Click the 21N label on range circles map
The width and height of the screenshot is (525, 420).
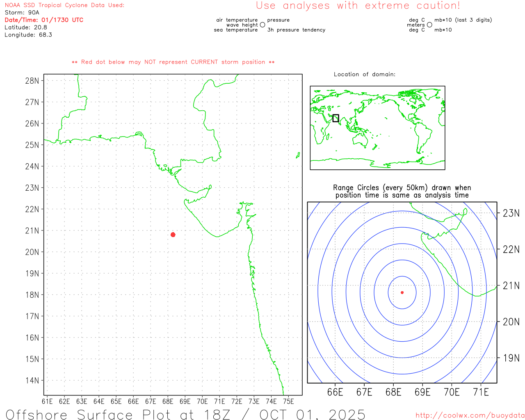pos(511,285)
